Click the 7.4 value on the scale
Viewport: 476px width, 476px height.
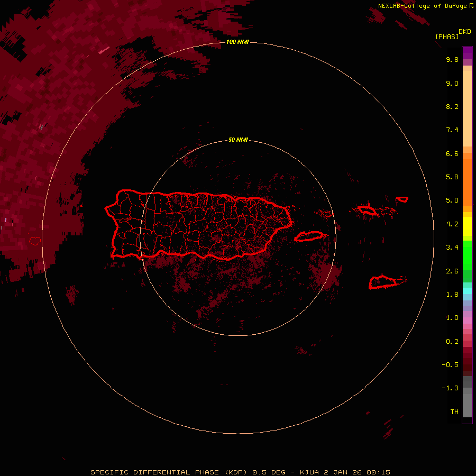[452, 130]
